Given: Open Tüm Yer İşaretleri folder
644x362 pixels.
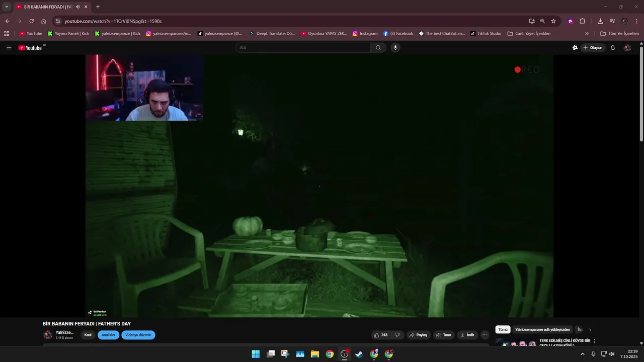Looking at the screenshot, I should (x=619, y=34).
